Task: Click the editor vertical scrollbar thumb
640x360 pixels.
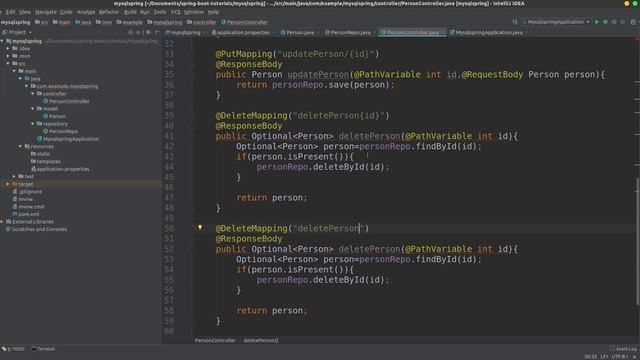Action: coord(638,241)
